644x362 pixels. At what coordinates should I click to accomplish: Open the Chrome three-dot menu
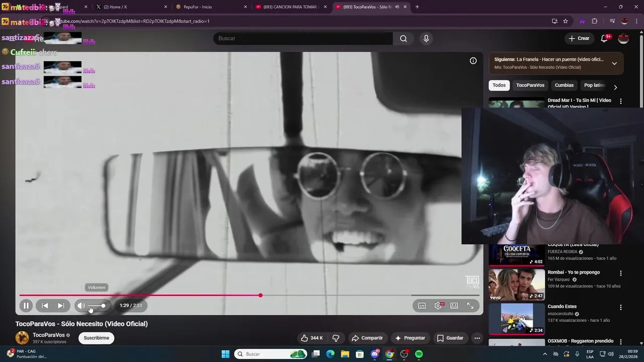coord(636,21)
